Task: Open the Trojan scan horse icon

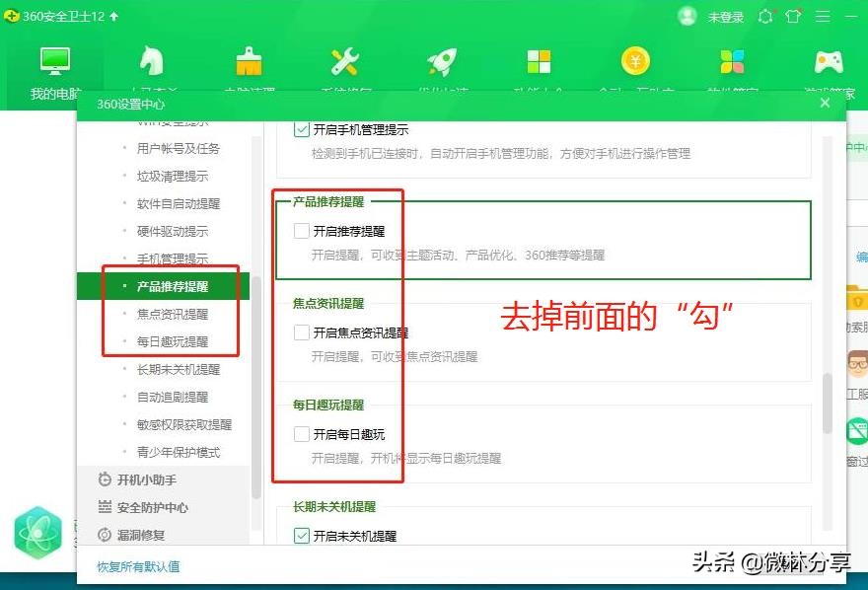Action: tap(151, 60)
